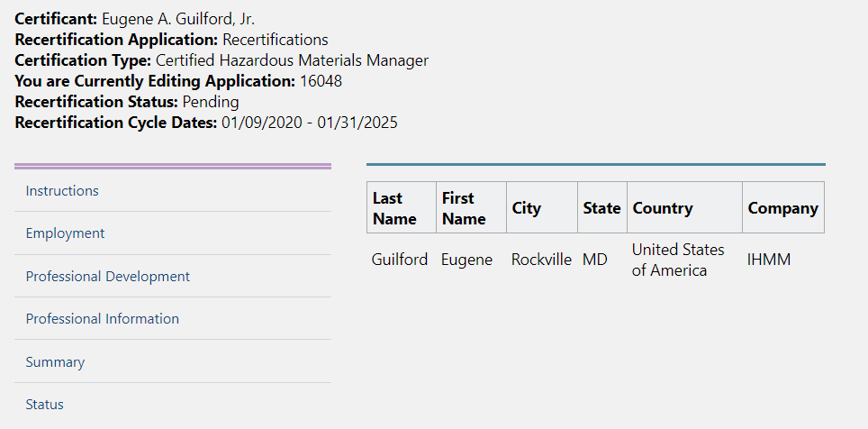Sort by the City column header
The image size is (868, 429).
tap(527, 208)
